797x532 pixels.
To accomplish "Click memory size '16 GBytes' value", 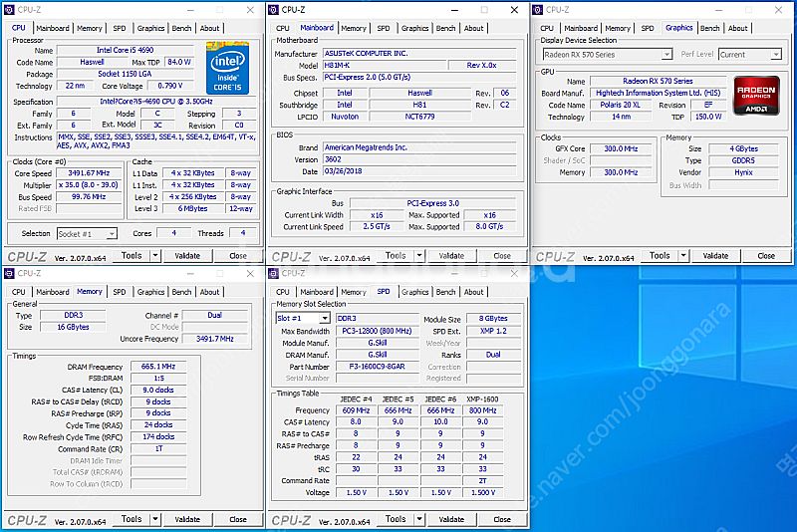I will 73,327.
